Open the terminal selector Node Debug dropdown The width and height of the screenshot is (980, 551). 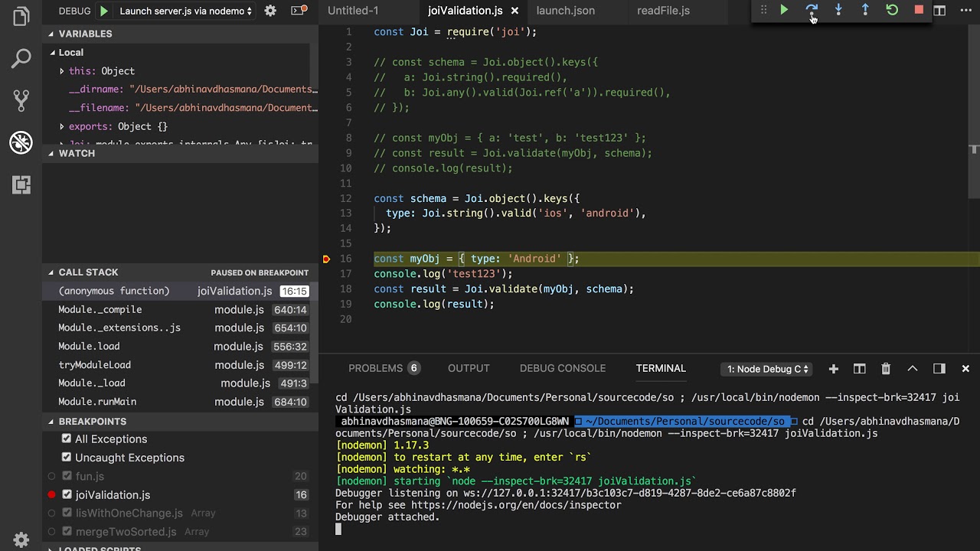767,369
